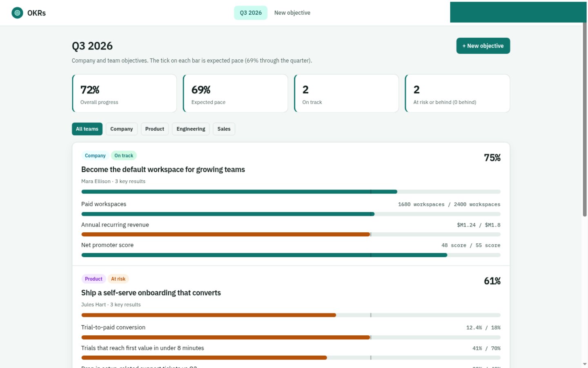Click the 69% Expected pace card

pos(236,93)
